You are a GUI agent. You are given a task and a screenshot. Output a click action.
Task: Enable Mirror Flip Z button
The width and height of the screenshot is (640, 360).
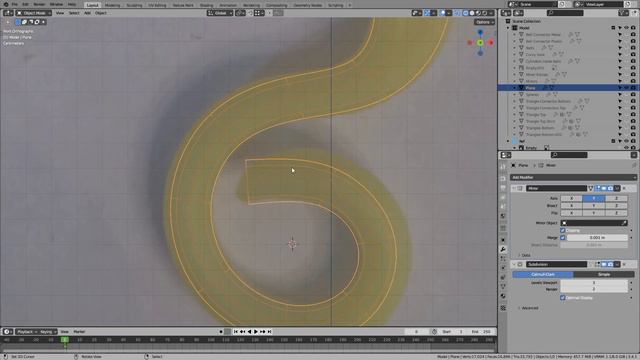pyautogui.click(x=616, y=213)
